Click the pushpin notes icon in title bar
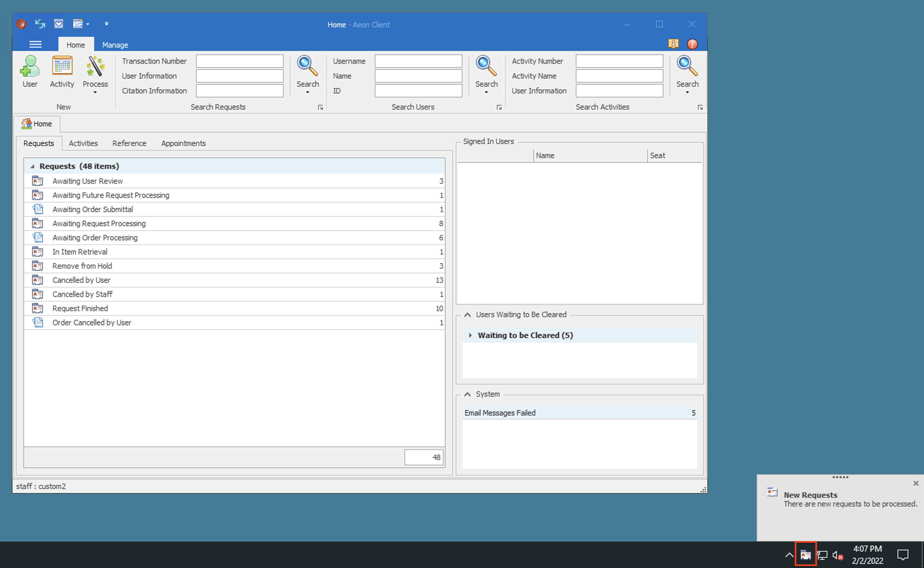924x568 pixels. [x=674, y=44]
